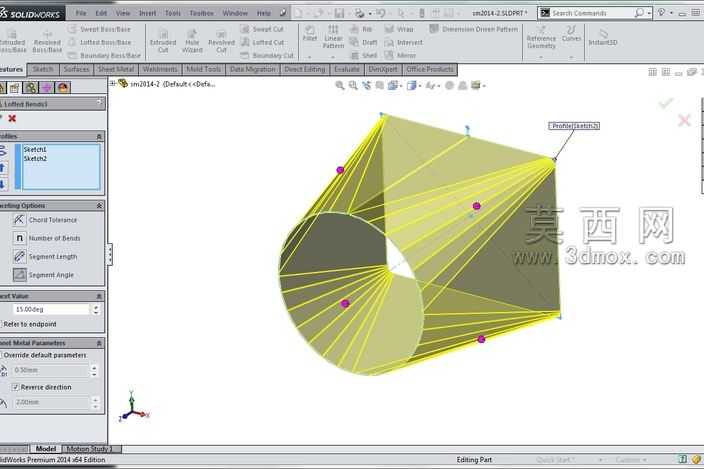
Task: Select the Lofted Cut tool
Action: (x=262, y=42)
